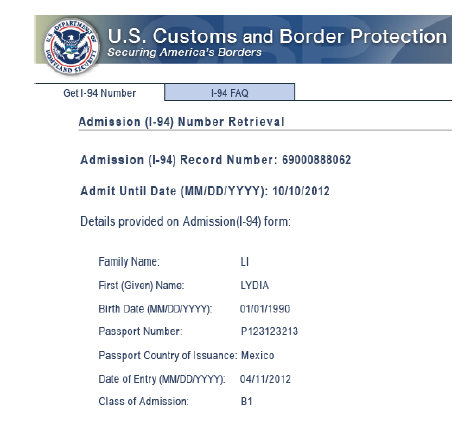Click the Family Name label
Screen dimensions: 467x425
(x=129, y=262)
